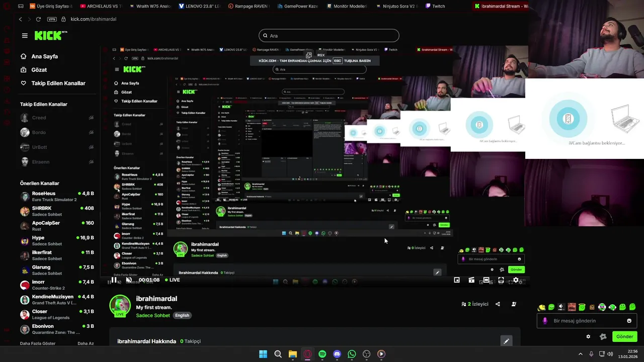
Task: Click the English language tag
Action: [182, 316]
